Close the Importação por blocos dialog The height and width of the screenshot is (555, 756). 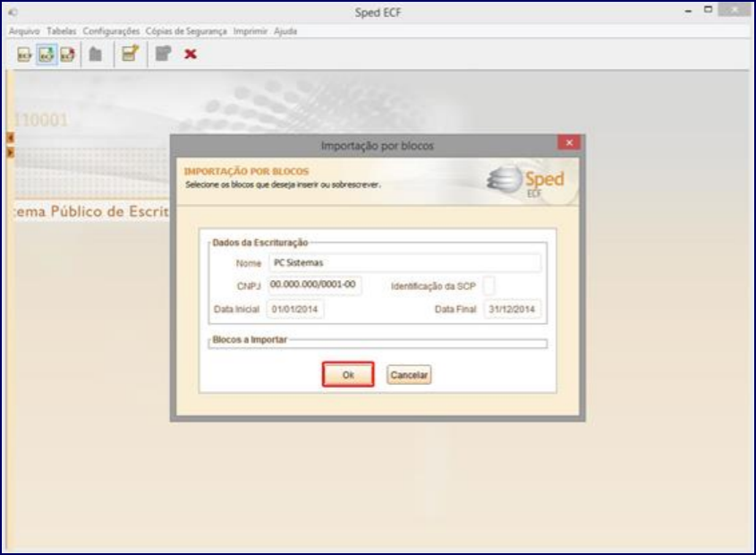pos(569,143)
